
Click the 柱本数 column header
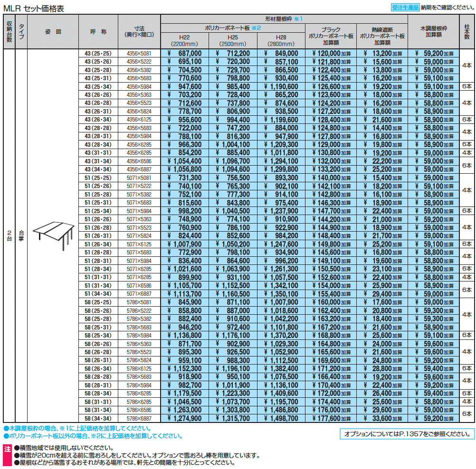tap(466, 32)
